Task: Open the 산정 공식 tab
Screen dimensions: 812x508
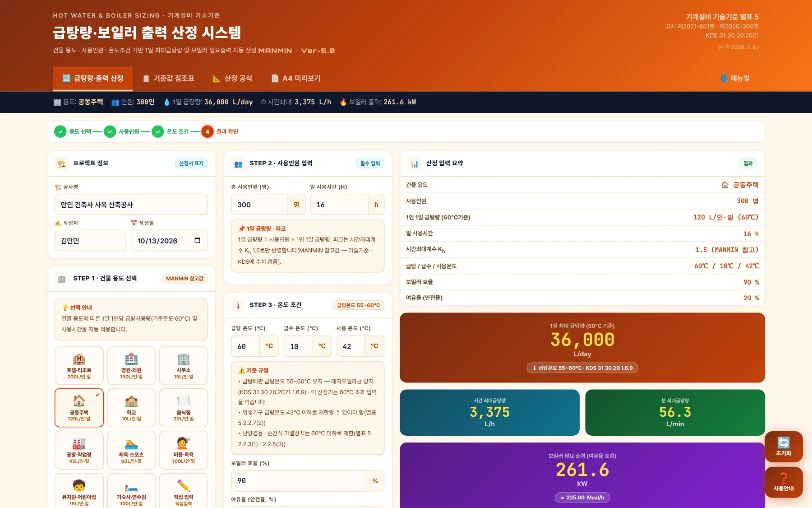Action: tap(232, 79)
